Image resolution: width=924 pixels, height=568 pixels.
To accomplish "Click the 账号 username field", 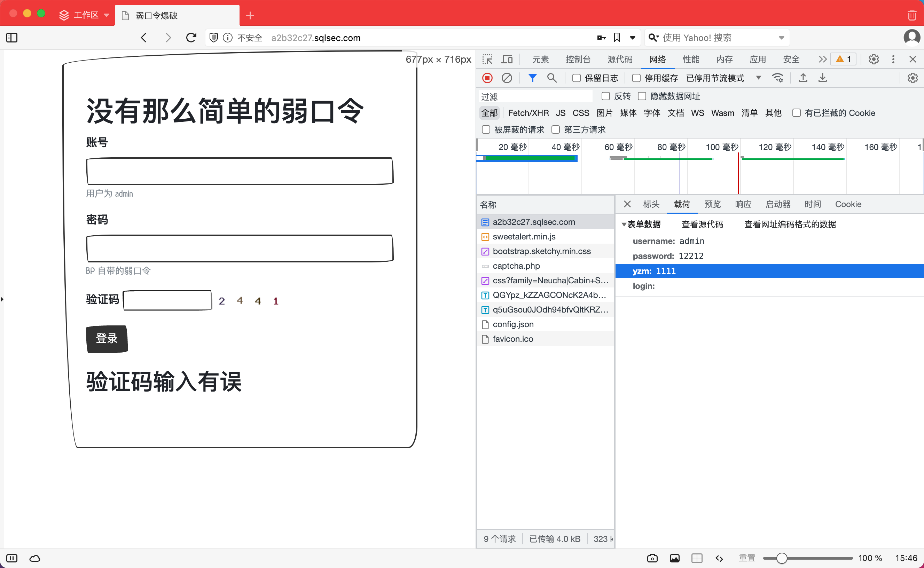I will click(240, 171).
